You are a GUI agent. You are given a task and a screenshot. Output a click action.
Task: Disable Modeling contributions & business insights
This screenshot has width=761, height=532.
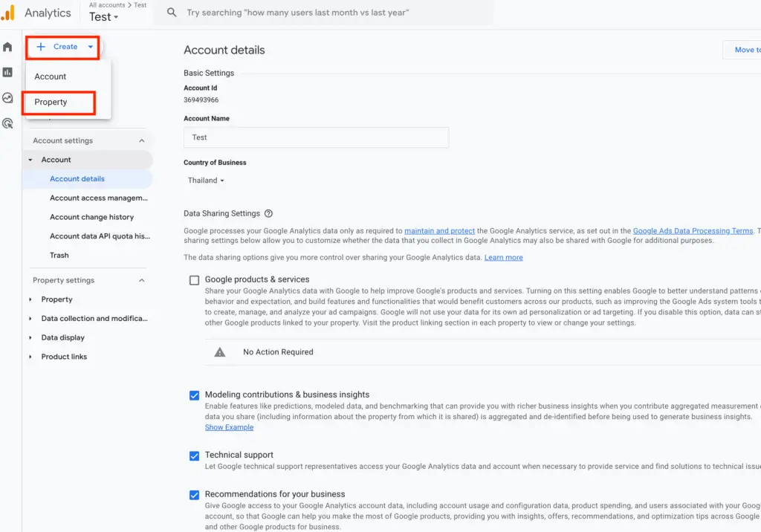pyautogui.click(x=194, y=395)
